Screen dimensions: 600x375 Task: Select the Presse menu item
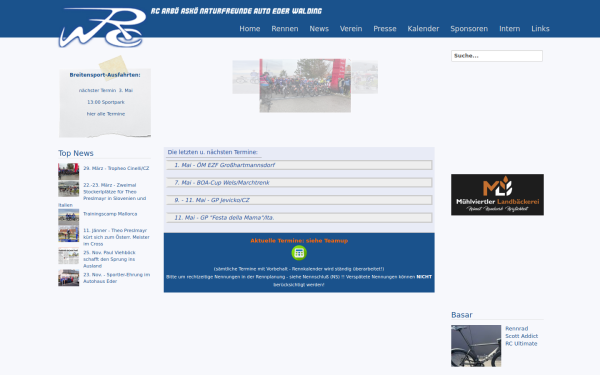(385, 29)
